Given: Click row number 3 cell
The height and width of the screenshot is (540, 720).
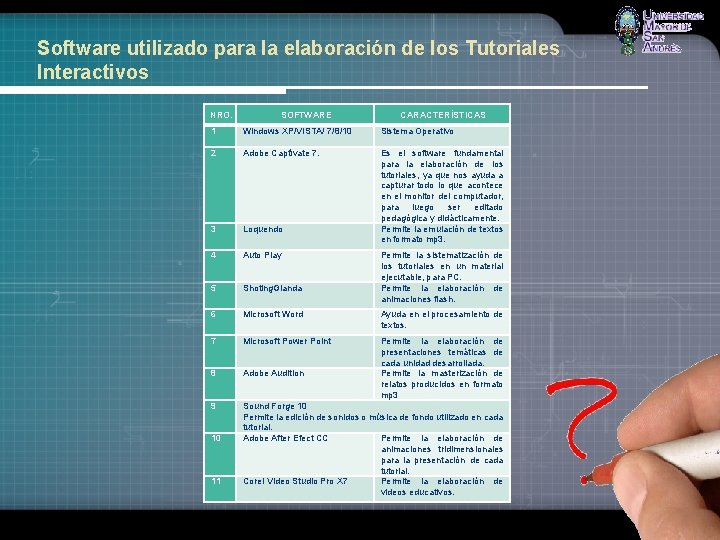Looking at the screenshot, I should tap(220, 236).
